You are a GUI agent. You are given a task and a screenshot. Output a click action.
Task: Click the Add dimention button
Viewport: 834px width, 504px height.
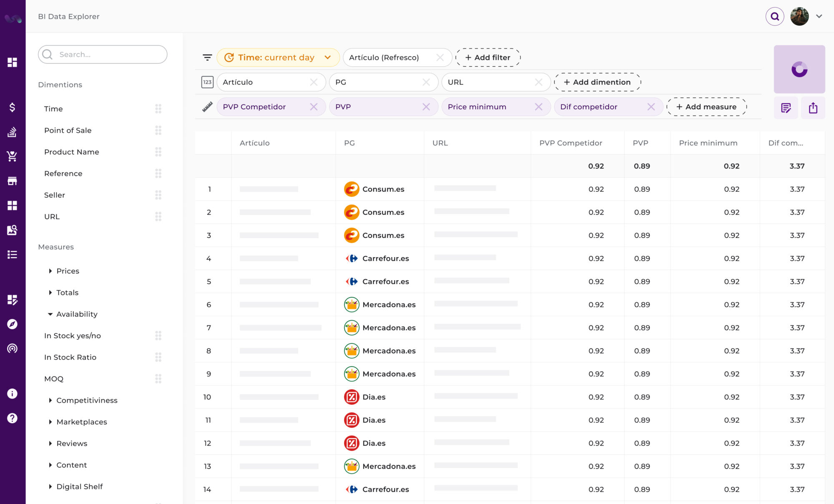click(598, 82)
